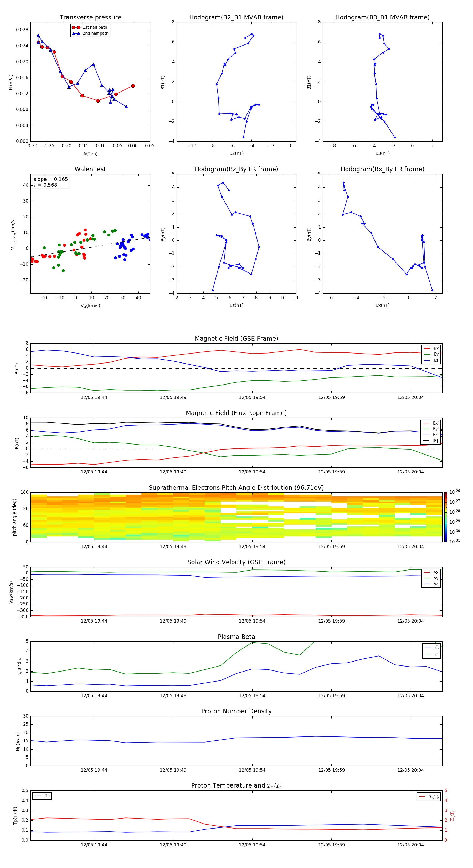Click 'Hodogram(B3_B1 MVAB frame)' title

[x=382, y=18]
